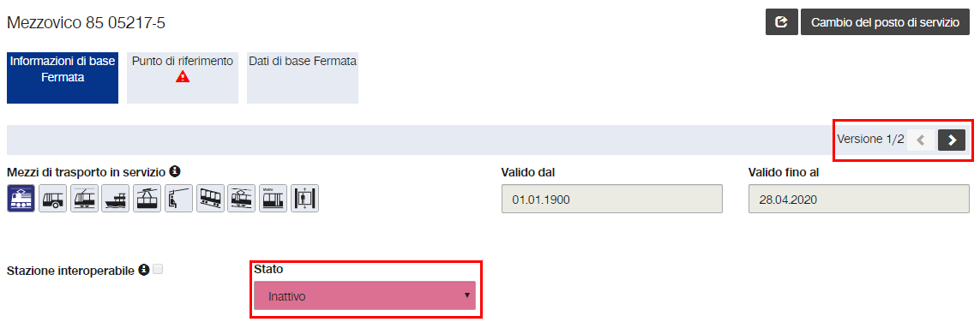Viewport: 980px width, 322px height.
Task: Select the elevator transport icon
Action: click(x=305, y=199)
